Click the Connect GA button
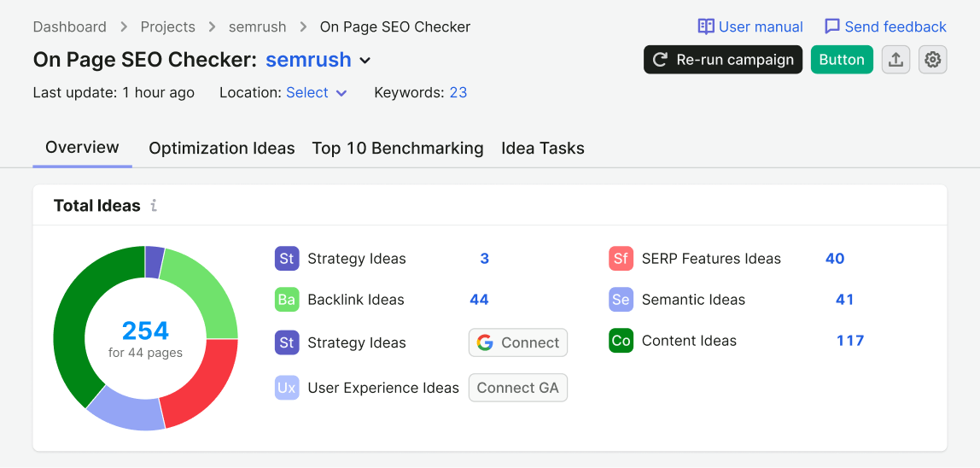 518,388
